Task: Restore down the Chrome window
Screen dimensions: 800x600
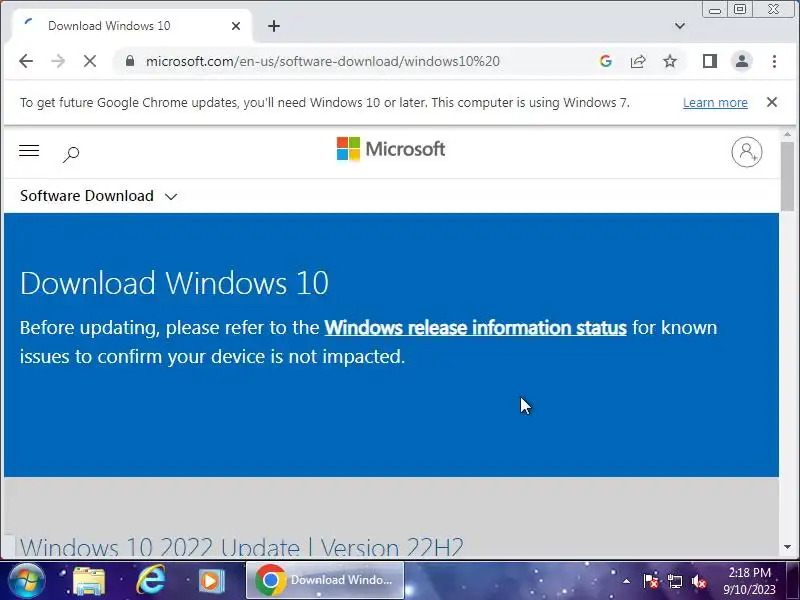Action: click(740, 9)
